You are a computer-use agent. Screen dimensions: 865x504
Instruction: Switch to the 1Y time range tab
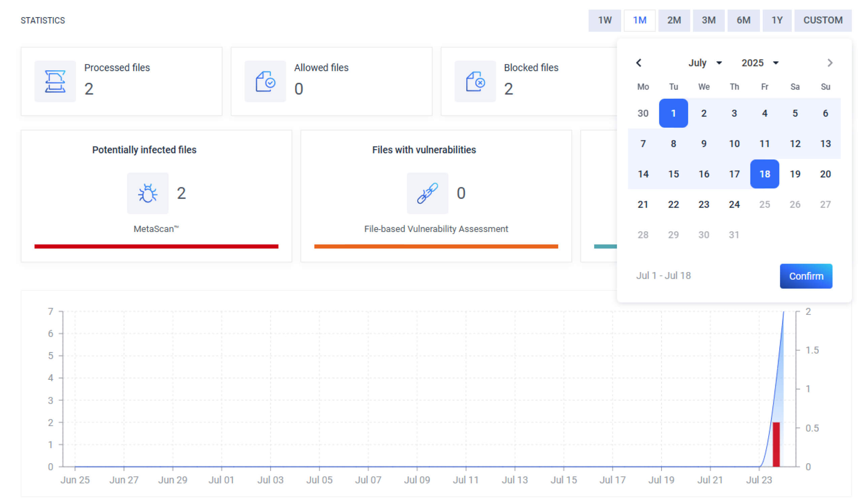click(777, 20)
